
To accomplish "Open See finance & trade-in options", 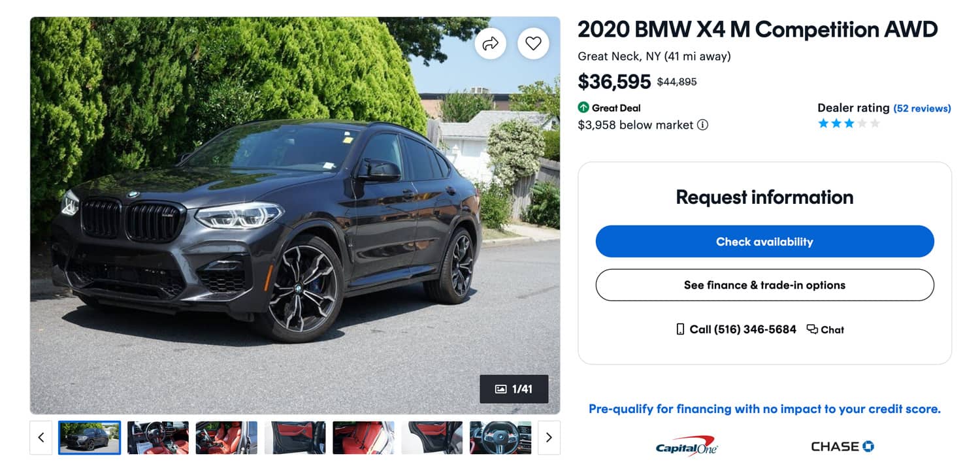I will pos(764,285).
